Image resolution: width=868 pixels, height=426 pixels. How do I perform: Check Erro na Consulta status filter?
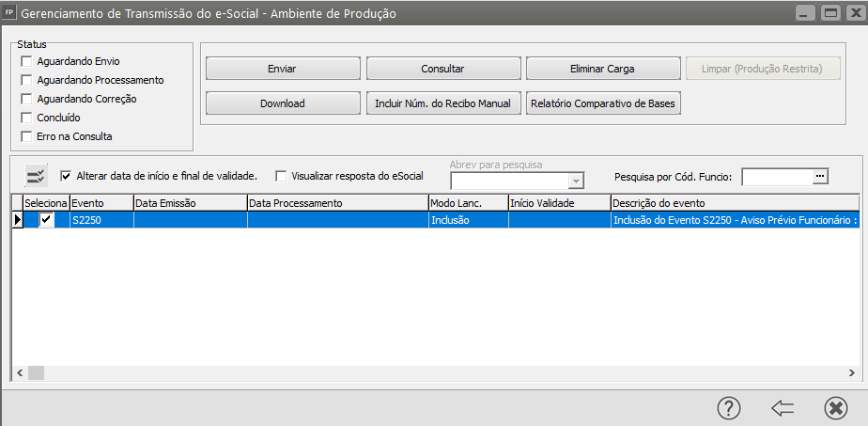(x=26, y=136)
